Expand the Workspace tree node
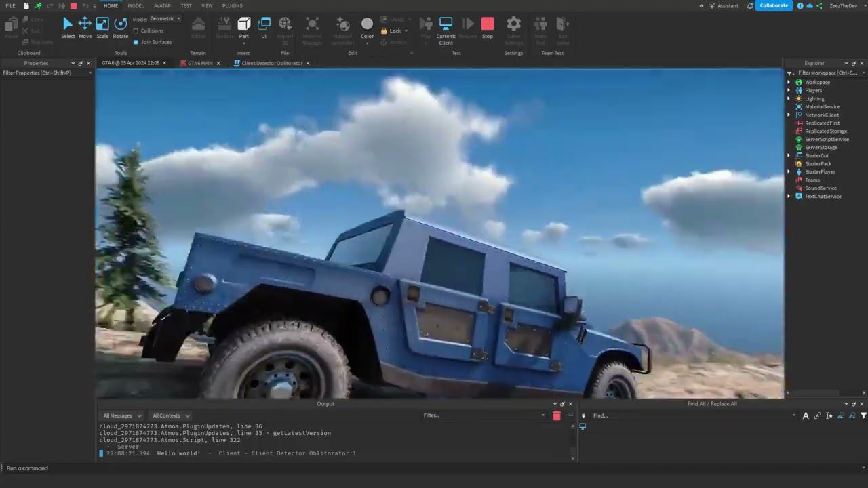 pos(789,82)
